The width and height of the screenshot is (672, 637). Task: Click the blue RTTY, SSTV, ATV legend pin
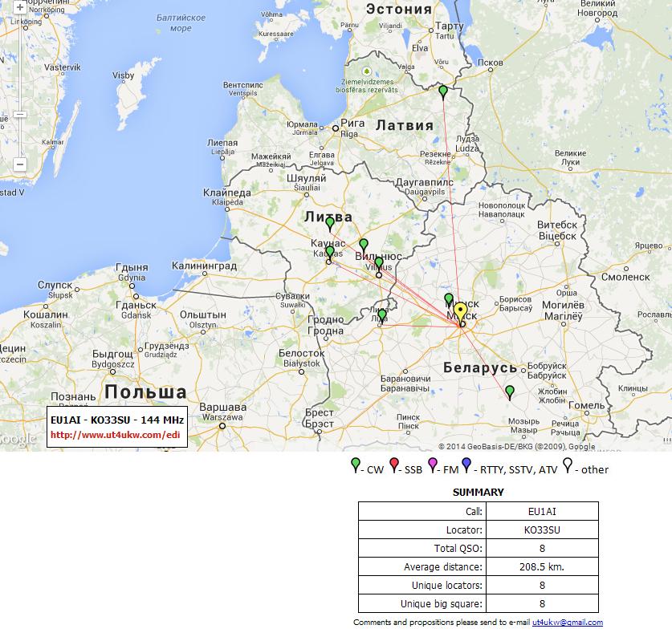[466, 465]
